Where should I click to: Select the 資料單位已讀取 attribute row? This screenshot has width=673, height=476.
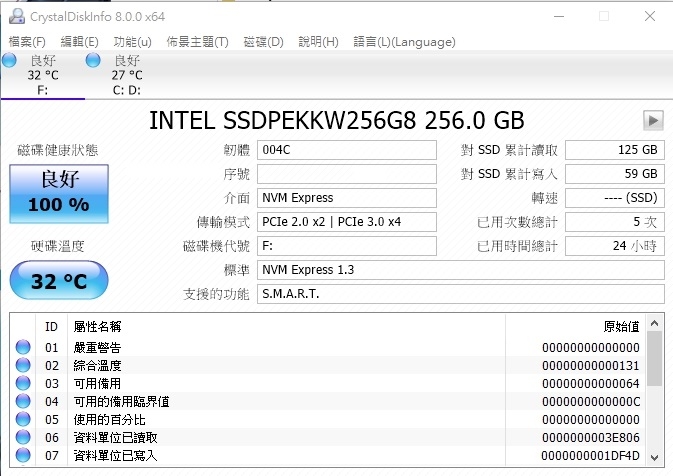(x=328, y=437)
